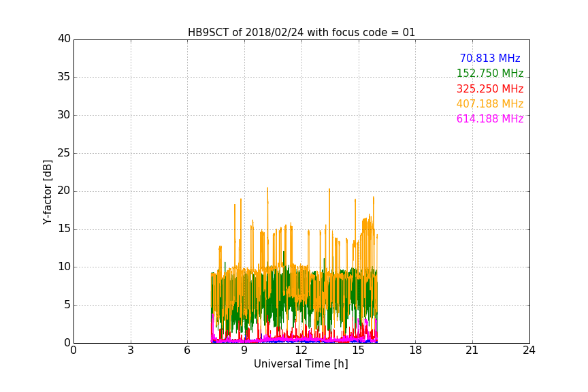Viewport: 588px width, 392px height.
Task: Select the magenta 614.188 MHz legend label
Action: pos(490,119)
